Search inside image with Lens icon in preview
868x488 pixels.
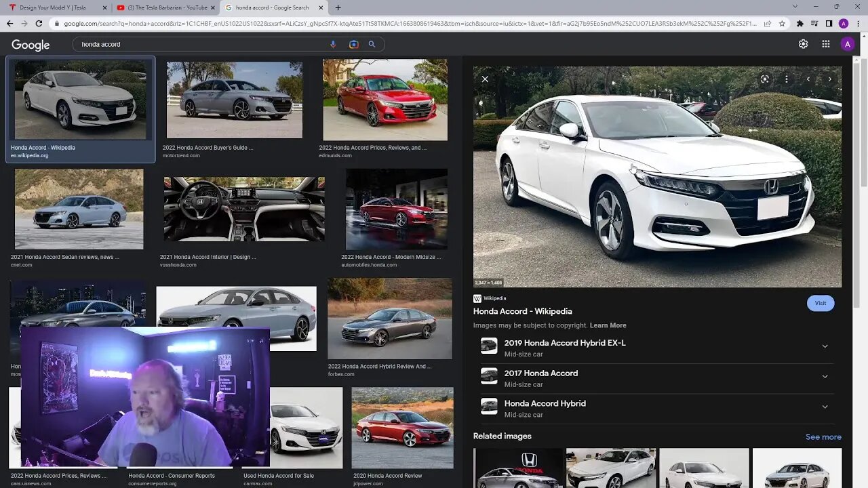pyautogui.click(x=765, y=79)
